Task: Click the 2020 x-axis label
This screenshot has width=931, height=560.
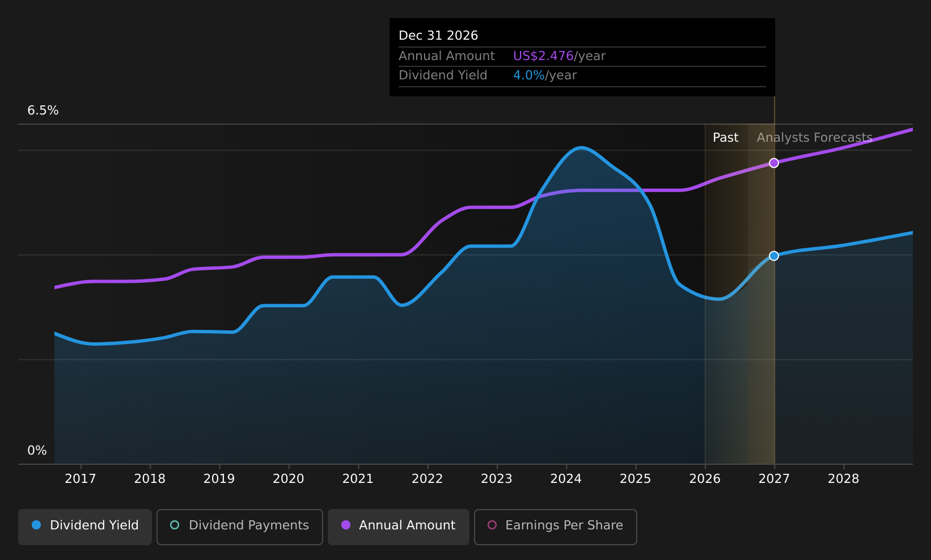Action: (x=289, y=479)
